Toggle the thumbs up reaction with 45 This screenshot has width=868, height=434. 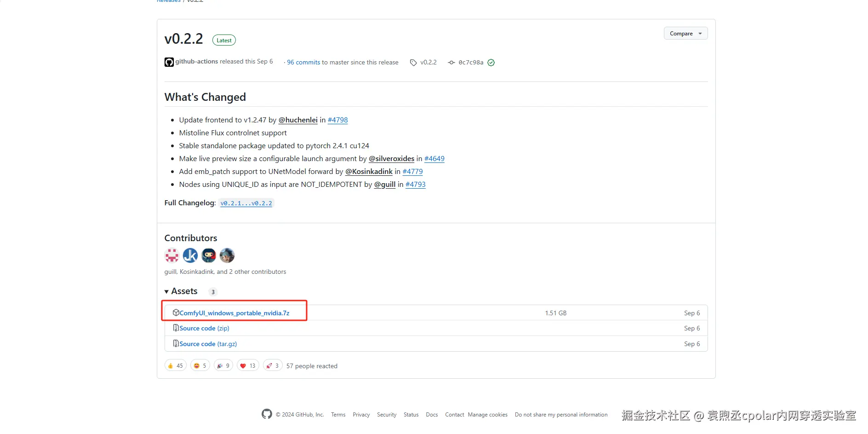tap(176, 365)
